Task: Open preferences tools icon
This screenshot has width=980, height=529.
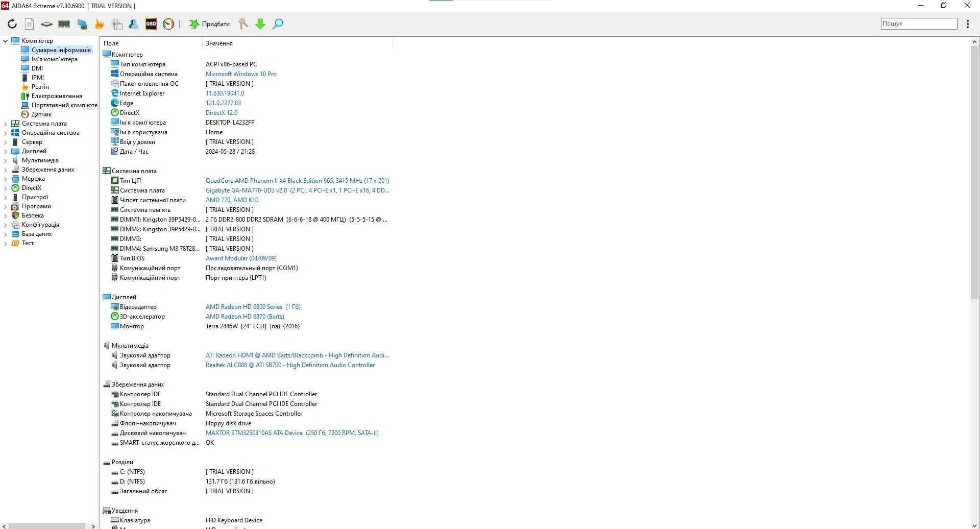Action: click(x=243, y=24)
